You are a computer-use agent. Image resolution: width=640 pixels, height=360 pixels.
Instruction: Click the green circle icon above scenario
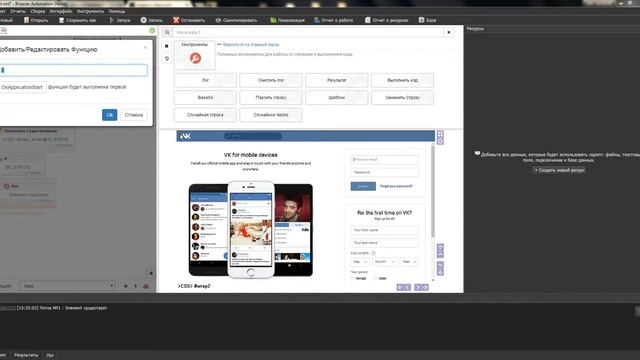pyautogui.click(x=152, y=31)
